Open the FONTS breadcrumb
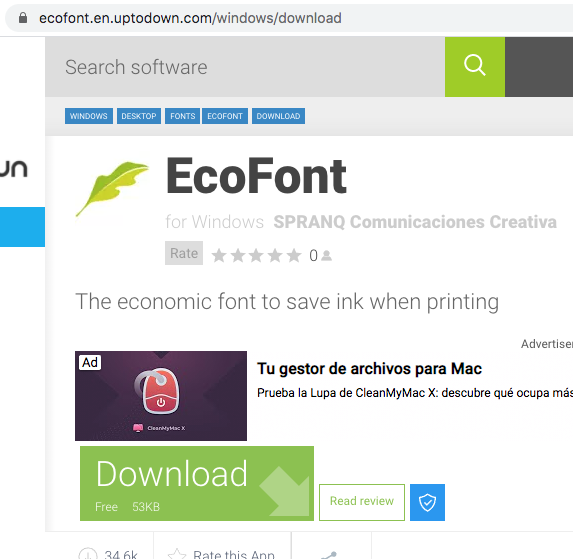Image resolution: width=573 pixels, height=559 pixels. tap(182, 116)
